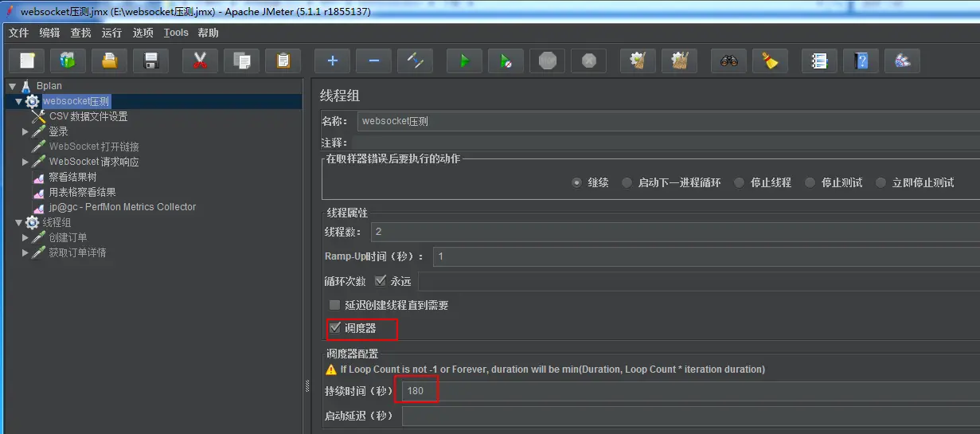The height and width of the screenshot is (434, 980).
Task: Select the 立即停止测试 radio button
Action: (x=880, y=182)
